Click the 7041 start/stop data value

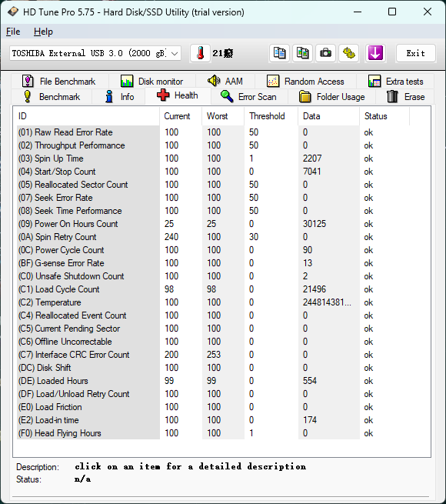(x=311, y=172)
